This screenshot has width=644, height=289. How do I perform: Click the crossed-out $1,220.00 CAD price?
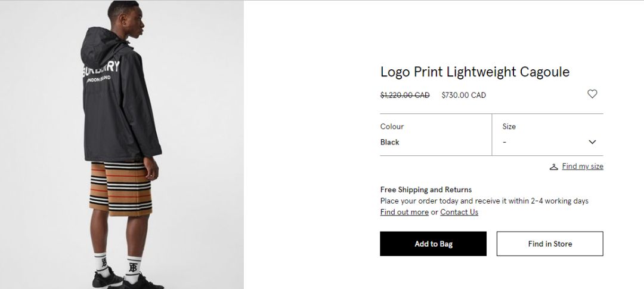point(405,95)
